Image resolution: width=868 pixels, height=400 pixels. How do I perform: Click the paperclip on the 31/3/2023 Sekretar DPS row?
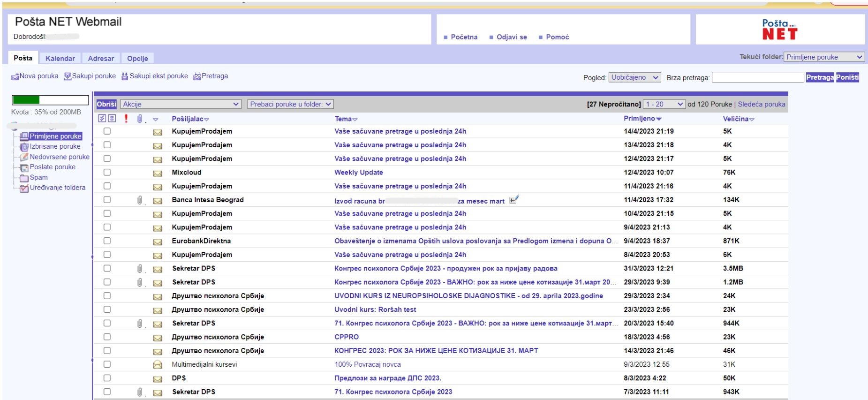(x=140, y=269)
